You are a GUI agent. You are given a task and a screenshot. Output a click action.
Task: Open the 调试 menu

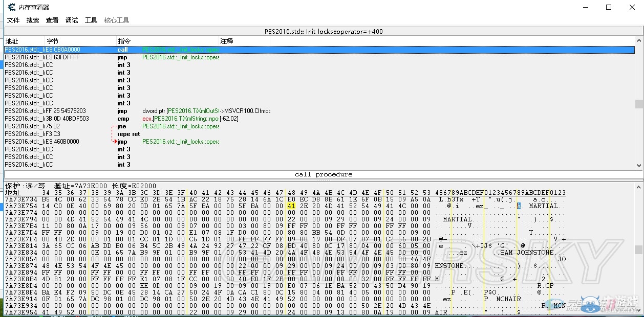(x=72, y=20)
